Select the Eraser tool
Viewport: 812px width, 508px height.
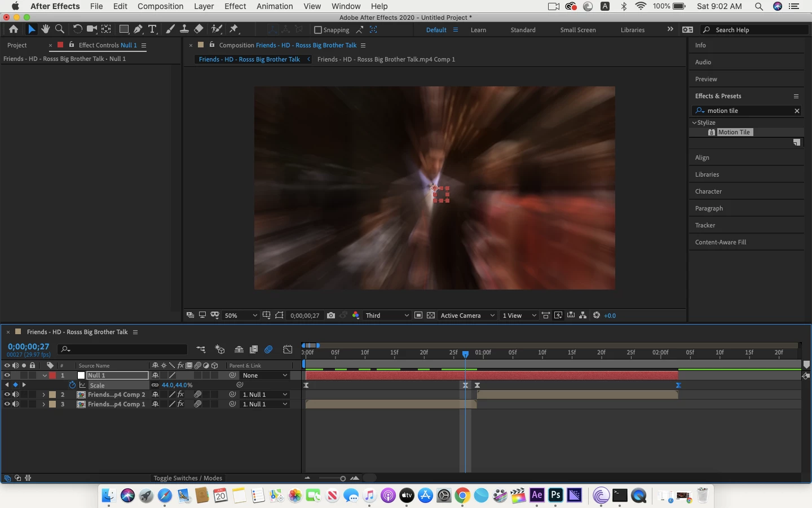point(198,29)
